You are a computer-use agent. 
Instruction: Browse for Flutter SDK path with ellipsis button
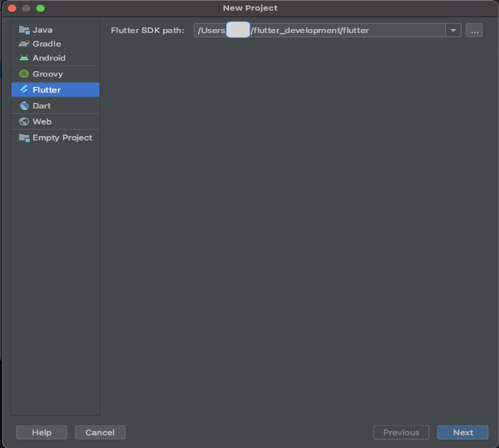474,30
